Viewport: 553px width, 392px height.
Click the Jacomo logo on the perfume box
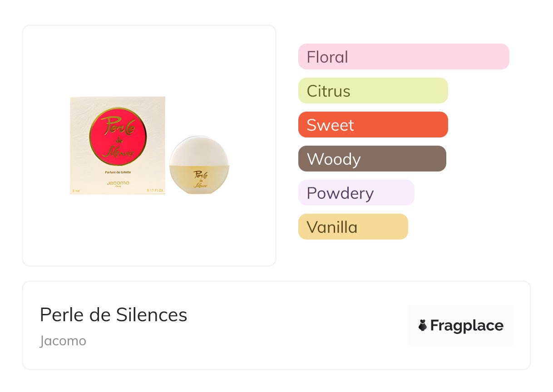[118, 183]
